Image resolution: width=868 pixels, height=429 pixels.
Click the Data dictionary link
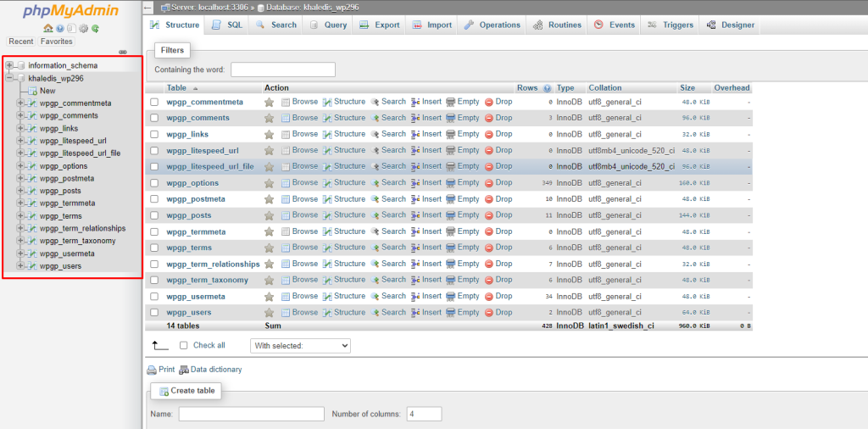(x=210, y=370)
